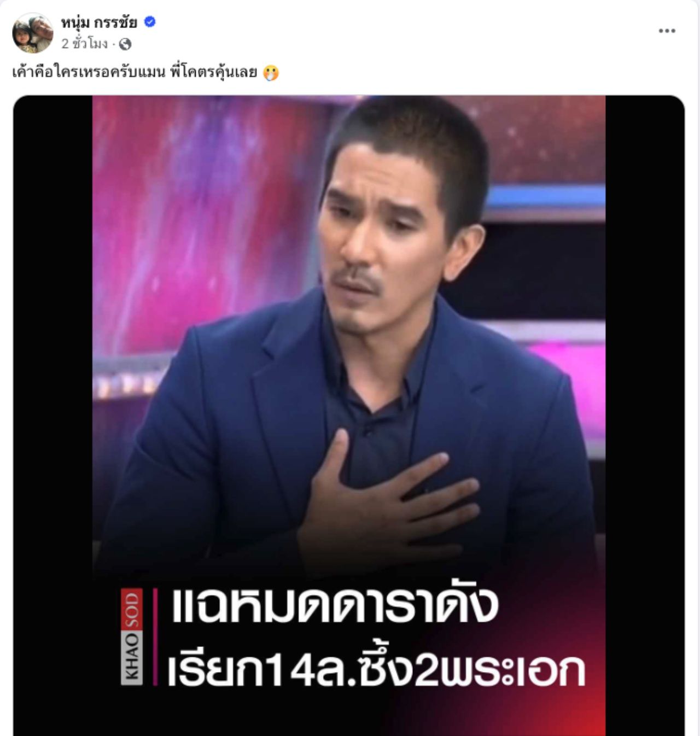Screen dimensions: 700x736
Task: Open the หนุ่ม กรรชัย profile name link
Action: pyautogui.click(x=99, y=22)
